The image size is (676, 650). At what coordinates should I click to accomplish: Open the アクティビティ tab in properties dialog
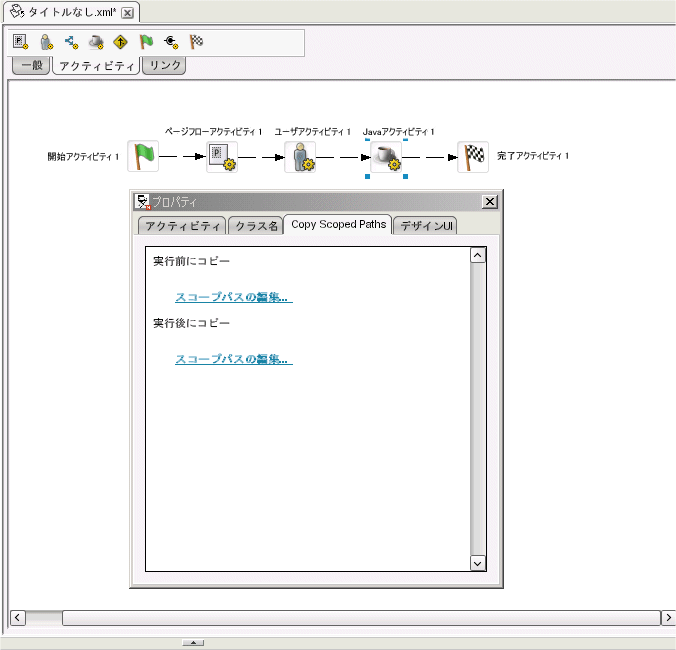tap(182, 225)
